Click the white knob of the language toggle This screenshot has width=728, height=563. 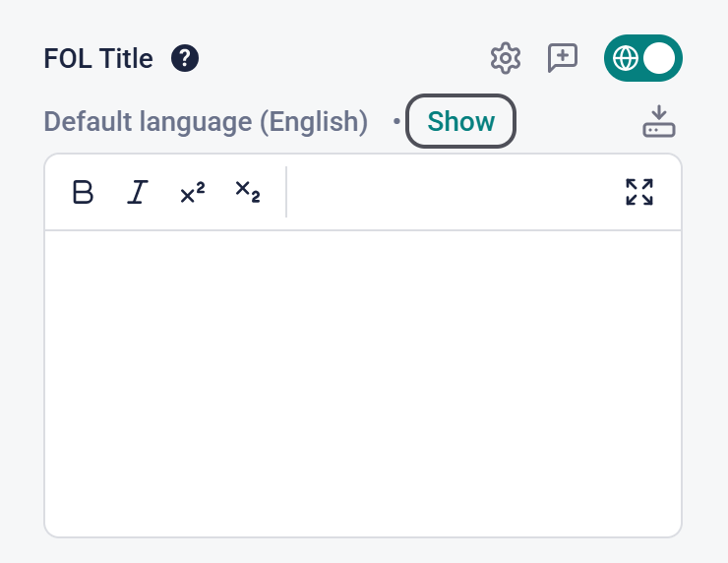pyautogui.click(x=660, y=59)
